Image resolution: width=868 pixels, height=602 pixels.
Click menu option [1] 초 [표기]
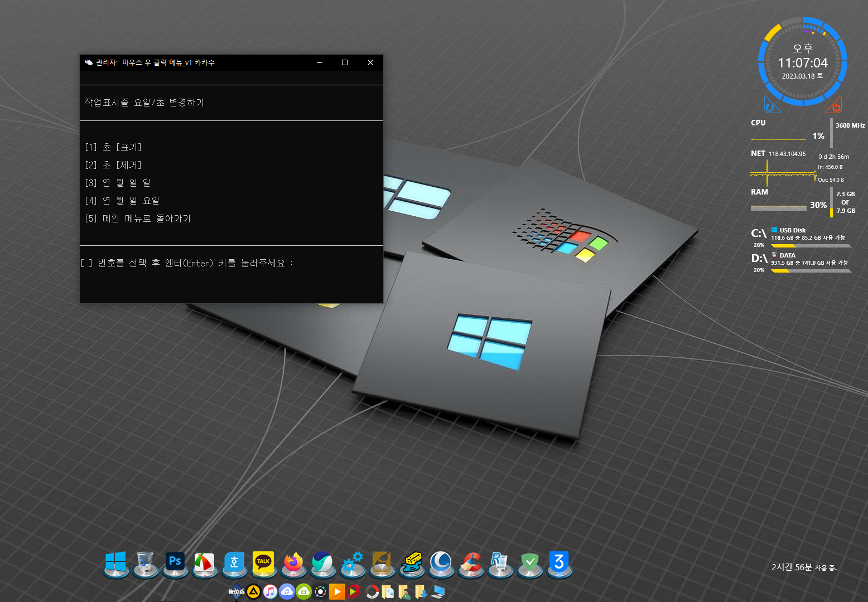[113, 147]
